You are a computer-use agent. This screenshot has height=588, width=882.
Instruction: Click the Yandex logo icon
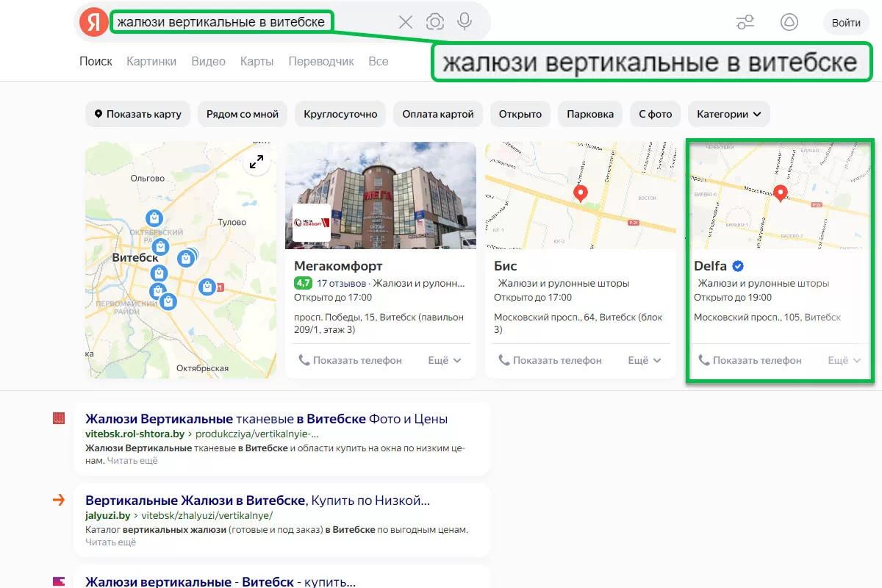coord(93,22)
